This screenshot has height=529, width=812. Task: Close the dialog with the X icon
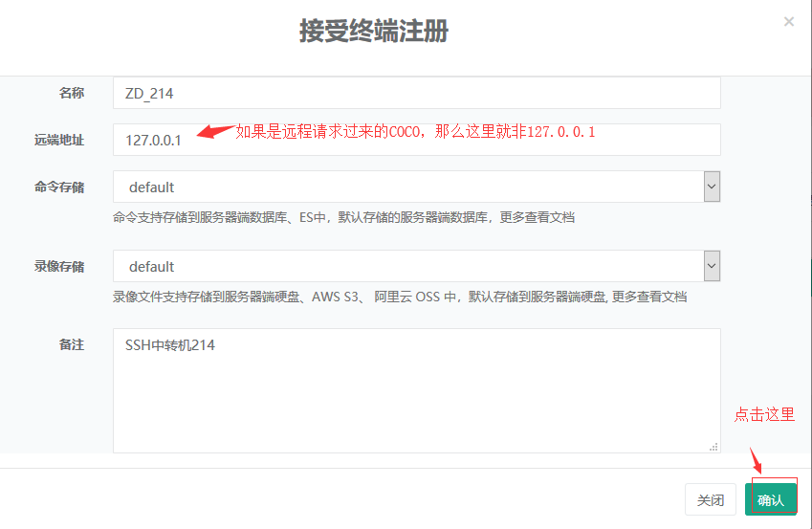pos(788,21)
